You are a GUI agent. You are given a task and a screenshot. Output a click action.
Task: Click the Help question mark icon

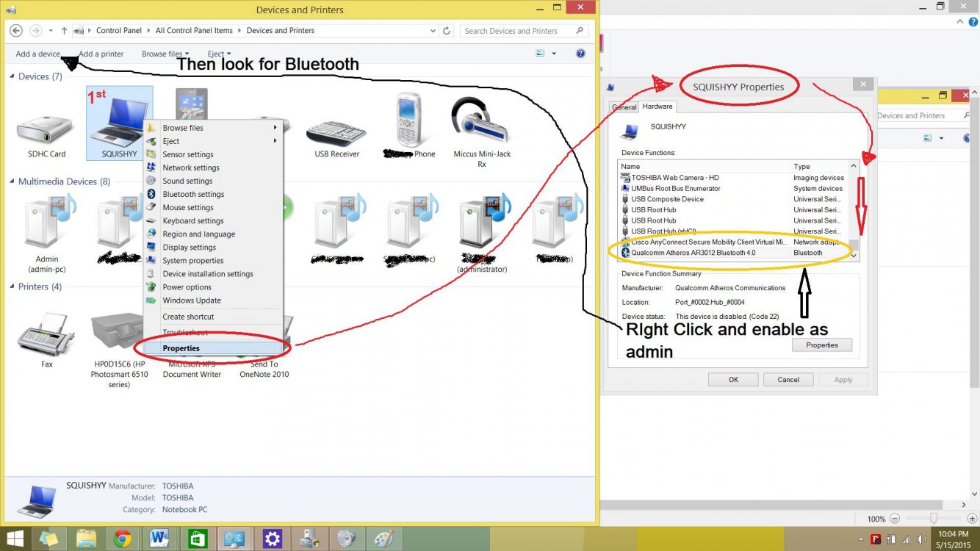(x=580, y=54)
